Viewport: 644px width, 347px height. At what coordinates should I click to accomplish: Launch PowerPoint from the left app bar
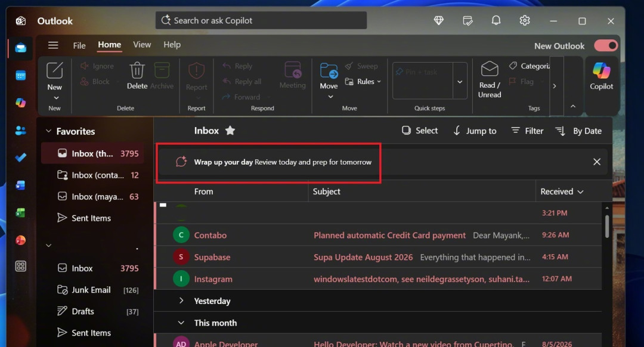click(x=20, y=240)
